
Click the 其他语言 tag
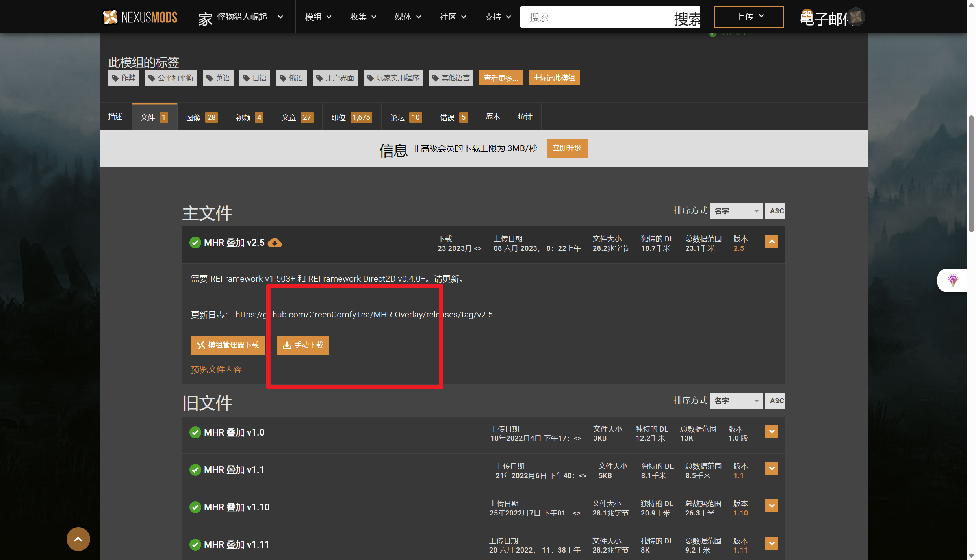pyautogui.click(x=451, y=78)
